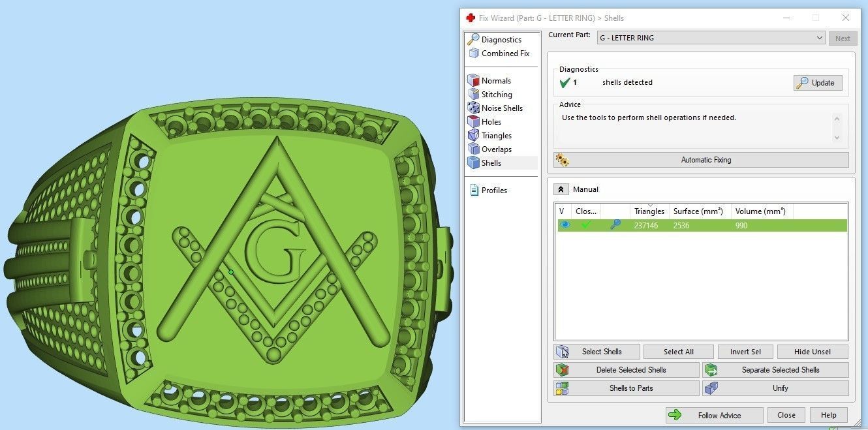Select the Stitching fix step
Viewport: 868px width, 430px height.
click(x=490, y=95)
